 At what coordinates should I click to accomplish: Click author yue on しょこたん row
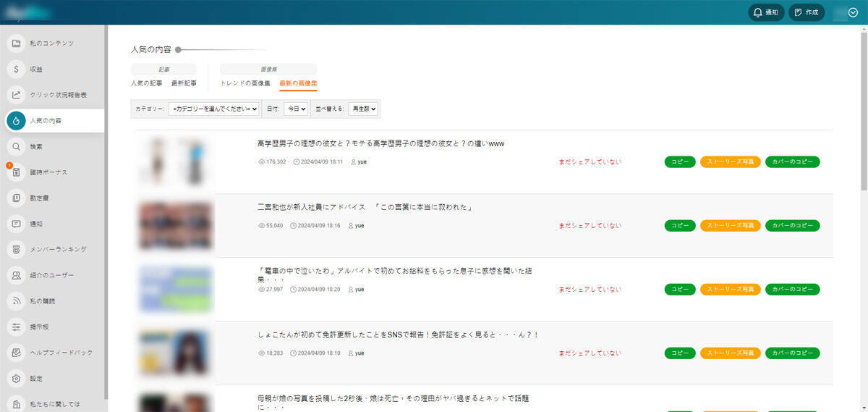tap(358, 353)
